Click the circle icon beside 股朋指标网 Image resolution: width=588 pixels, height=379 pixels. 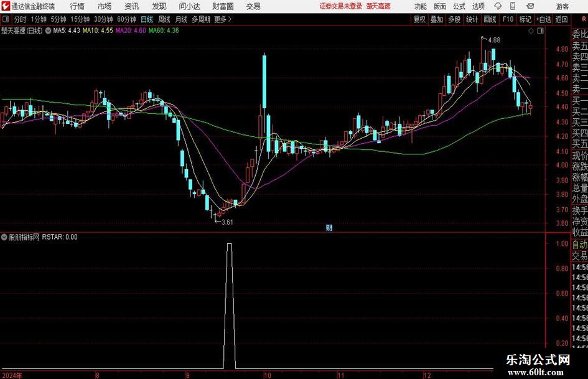pos(4,237)
